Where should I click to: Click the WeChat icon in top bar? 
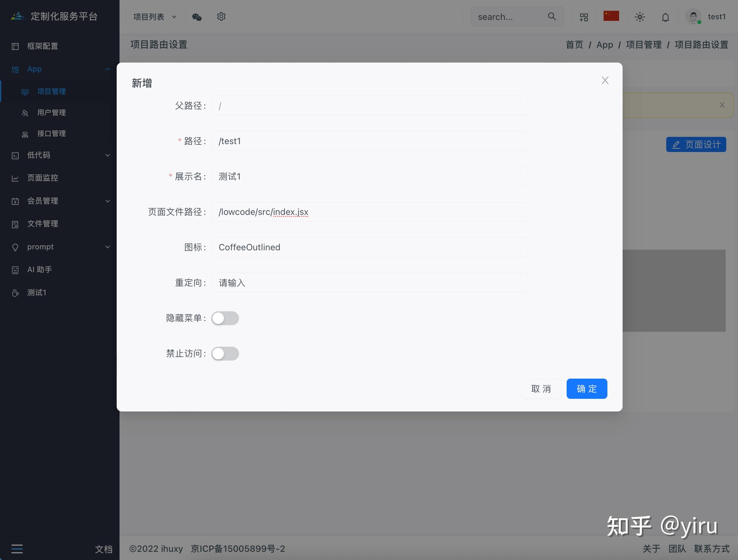click(x=197, y=17)
